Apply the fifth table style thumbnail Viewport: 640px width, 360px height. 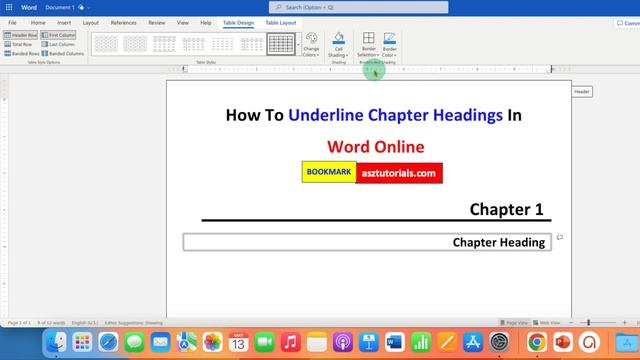(x=222, y=44)
